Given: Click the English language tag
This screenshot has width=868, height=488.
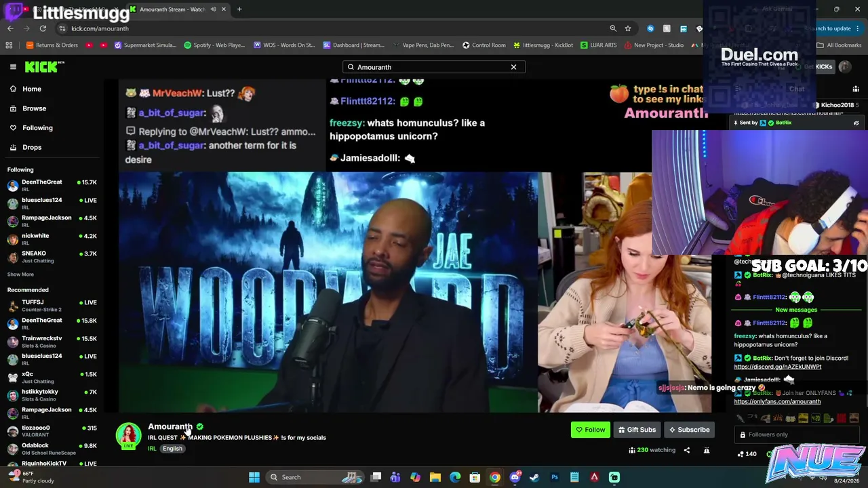Looking at the screenshot, I should (172, 449).
